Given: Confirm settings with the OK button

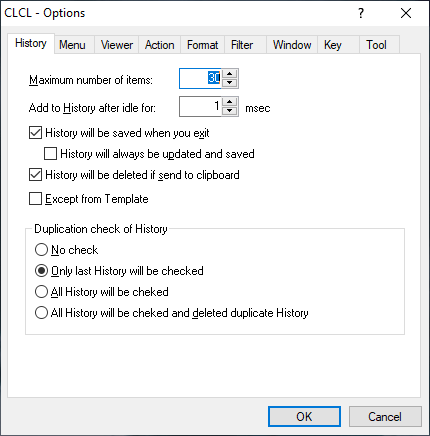Looking at the screenshot, I should point(304,416).
